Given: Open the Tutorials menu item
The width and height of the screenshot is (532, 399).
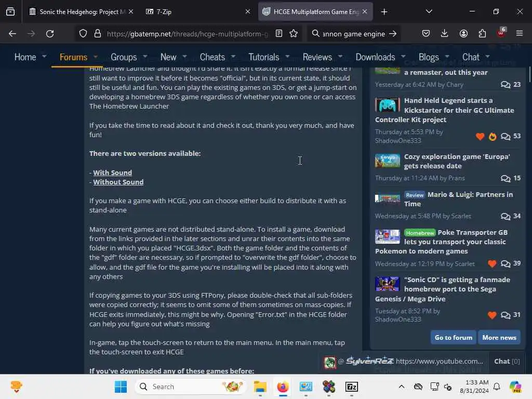Looking at the screenshot, I should pyautogui.click(x=263, y=57).
